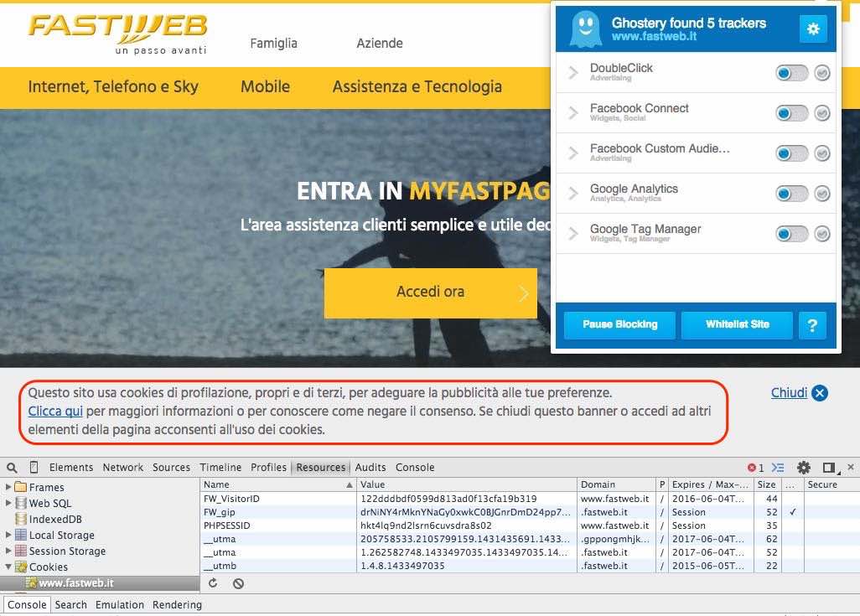This screenshot has height=616, width=860.
Task: Click the DevTools dock side icon
Action: point(829,468)
